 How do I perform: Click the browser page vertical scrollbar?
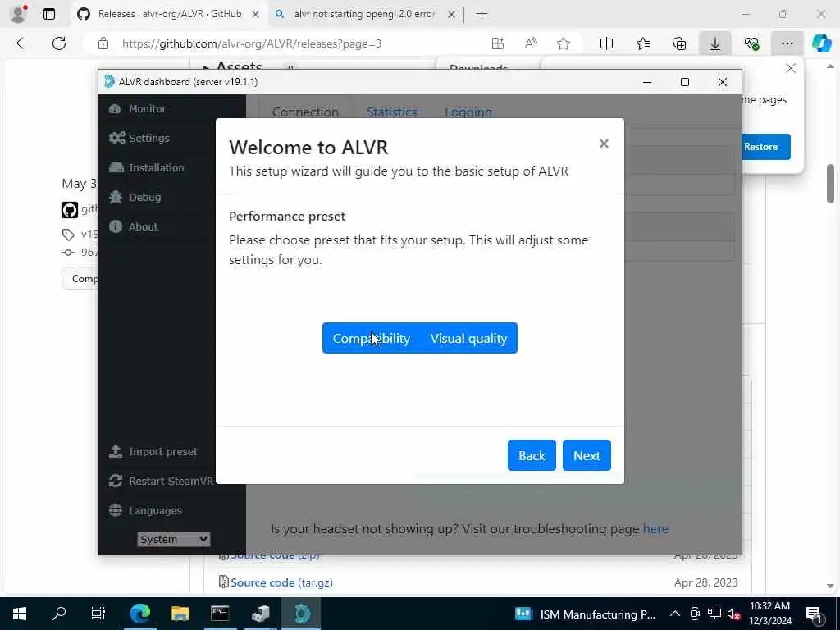[x=830, y=184]
